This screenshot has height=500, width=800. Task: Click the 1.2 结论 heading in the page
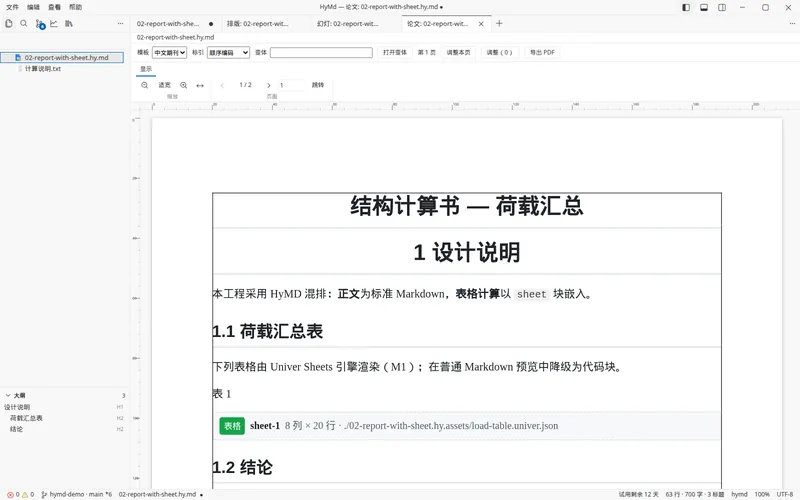pos(242,467)
